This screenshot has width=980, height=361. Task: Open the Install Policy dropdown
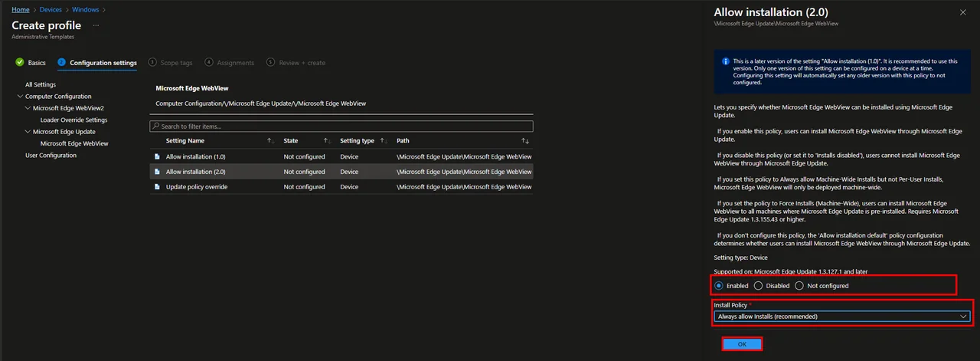842,316
